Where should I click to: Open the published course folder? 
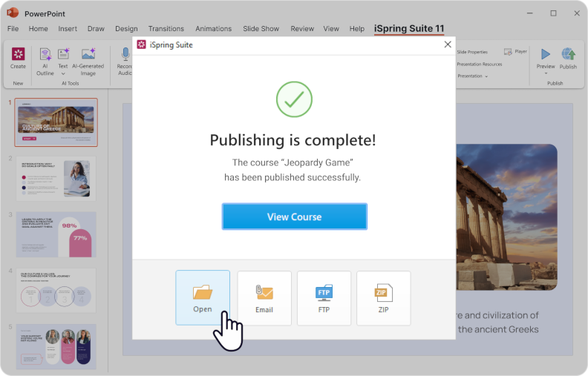(203, 297)
